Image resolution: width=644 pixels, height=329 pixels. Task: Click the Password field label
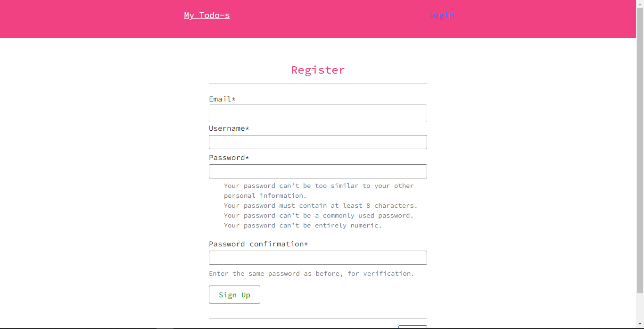pyautogui.click(x=229, y=158)
